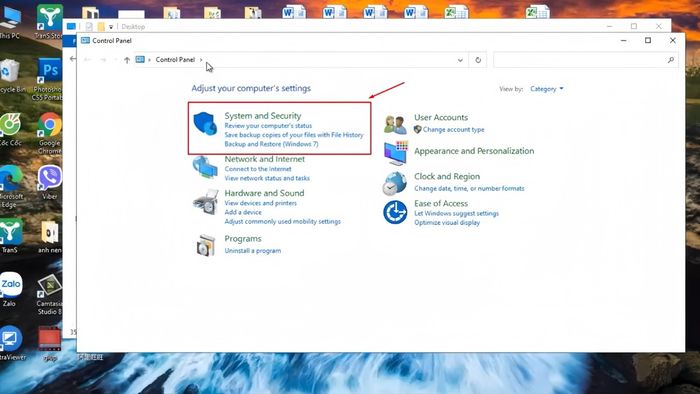Screen dimensions: 700x394
Task: Click the Network and Internet globe icon
Action: coord(205,167)
